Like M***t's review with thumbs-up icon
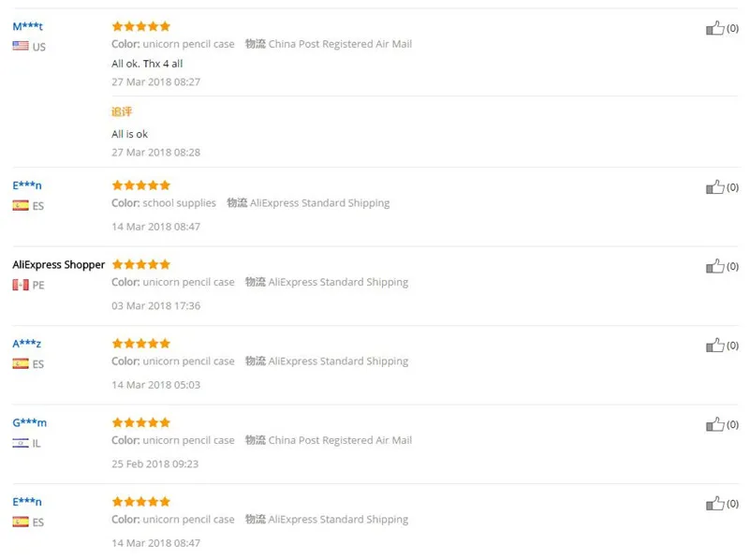The height and width of the screenshot is (560, 749). [x=714, y=28]
